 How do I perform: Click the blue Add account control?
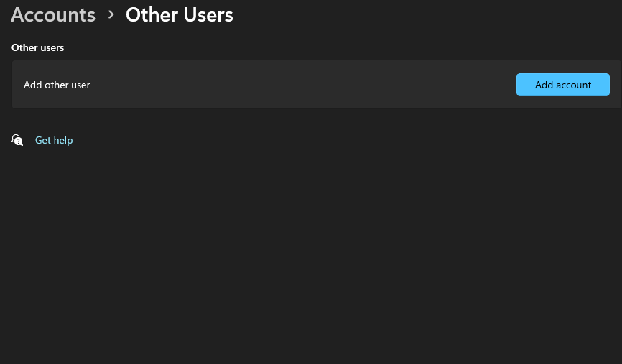tap(563, 85)
